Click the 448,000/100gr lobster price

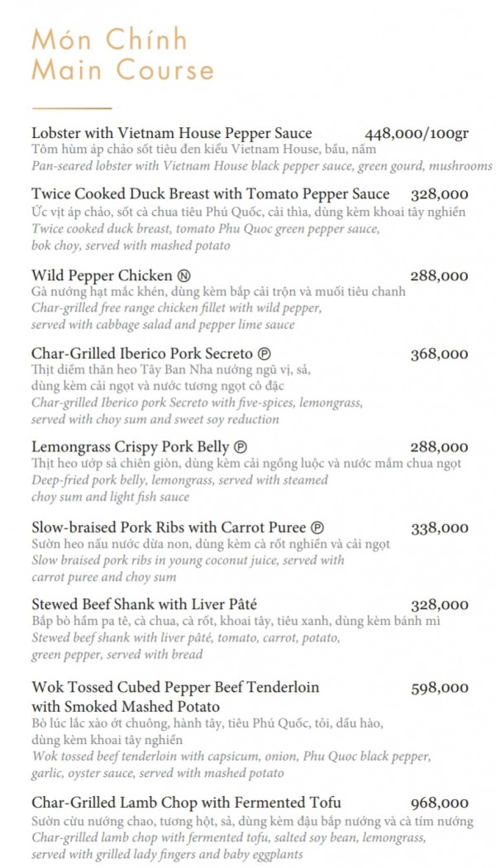click(417, 134)
